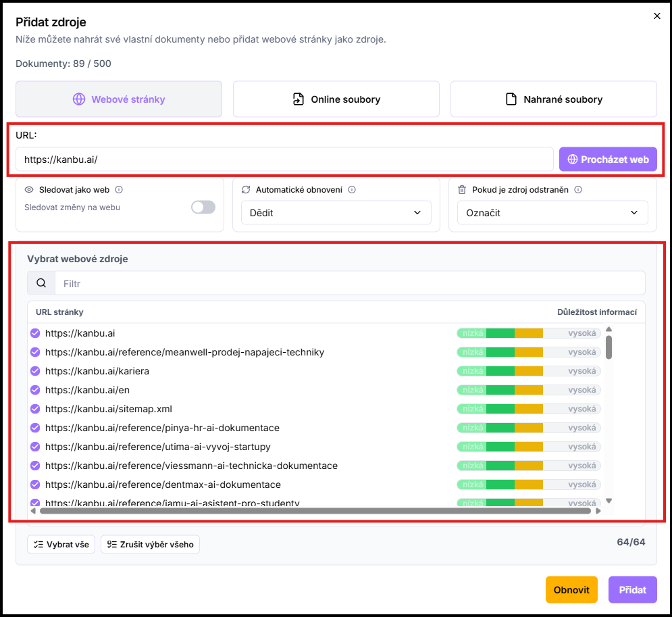Click the Důležitost informací column header
Image resolution: width=672 pixels, height=617 pixels.
point(597,312)
